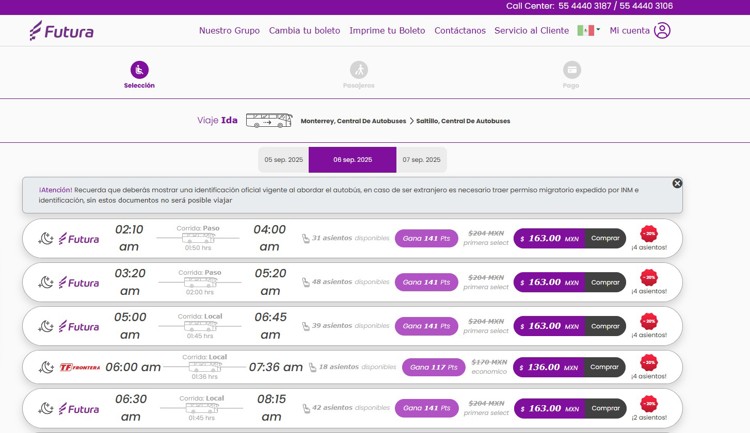
Task: Buy the 06:00 am Frontera trip with Comprar
Action: pos(604,367)
